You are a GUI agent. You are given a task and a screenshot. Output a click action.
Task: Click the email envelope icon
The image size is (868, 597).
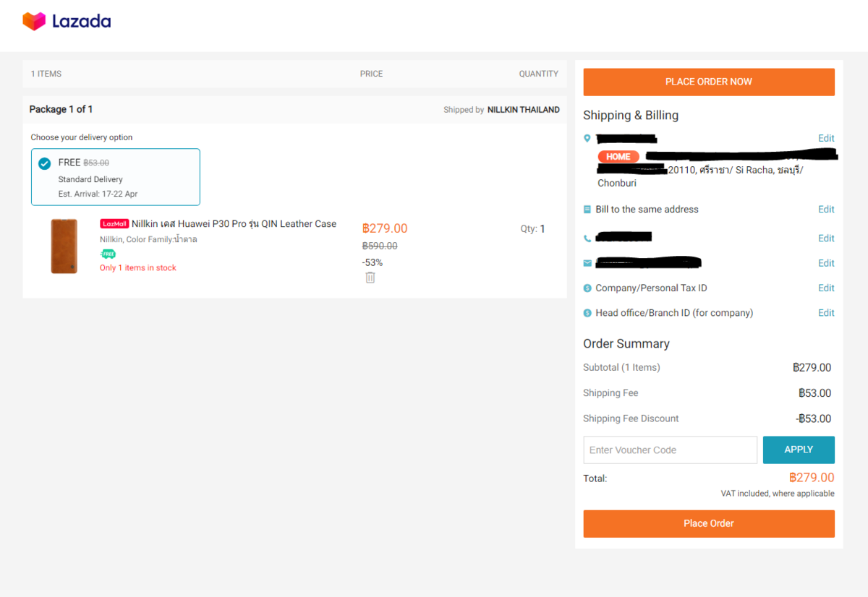tap(587, 263)
